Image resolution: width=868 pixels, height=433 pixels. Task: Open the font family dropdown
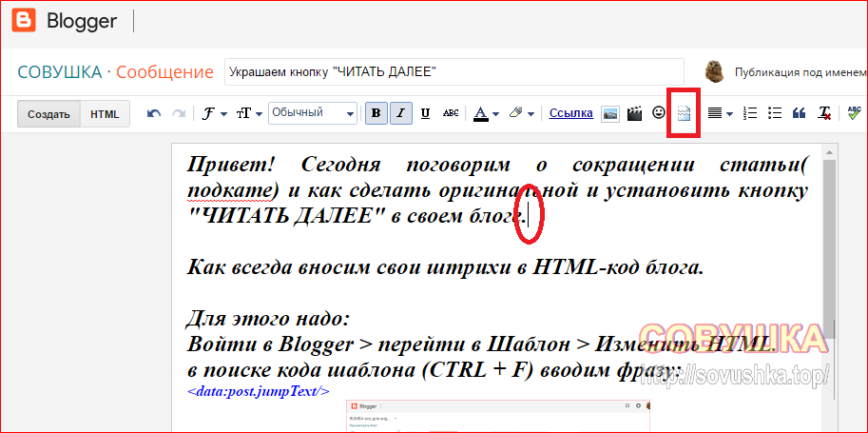[x=214, y=113]
